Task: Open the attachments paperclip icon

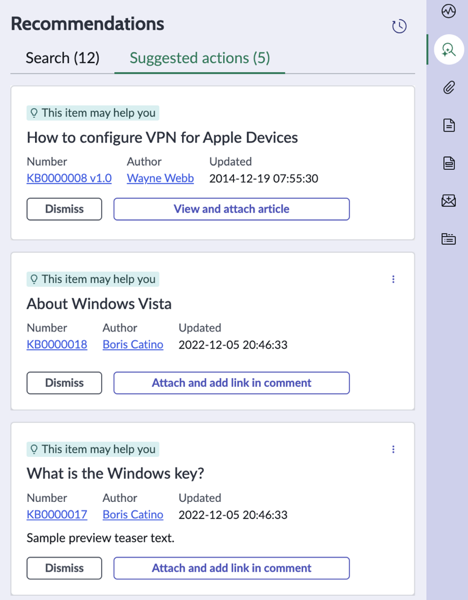Action: coord(448,88)
